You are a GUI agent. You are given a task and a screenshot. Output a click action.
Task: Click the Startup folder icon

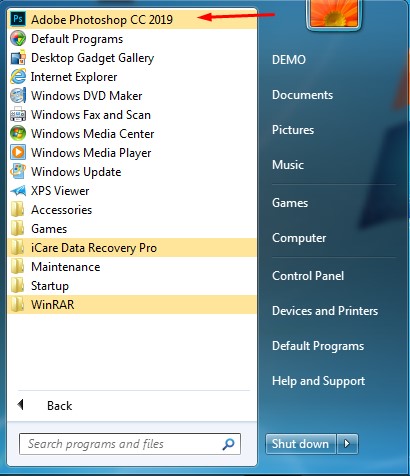[x=17, y=286]
